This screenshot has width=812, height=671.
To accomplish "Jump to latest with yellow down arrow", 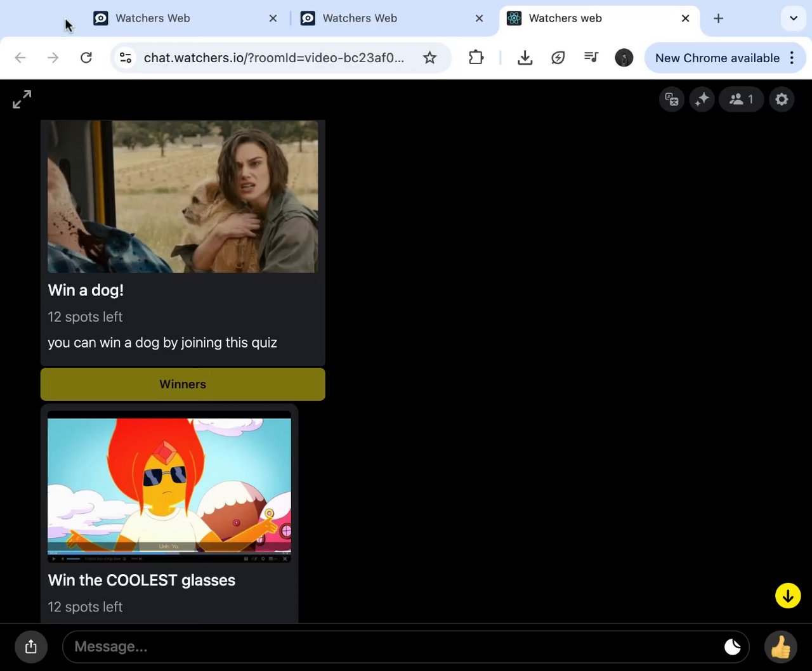I will coord(788,596).
